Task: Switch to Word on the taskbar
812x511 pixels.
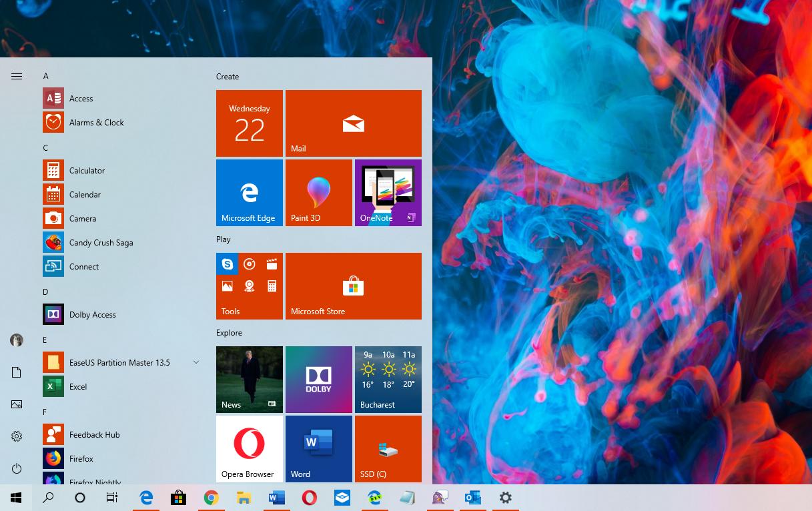Action: coord(276,498)
